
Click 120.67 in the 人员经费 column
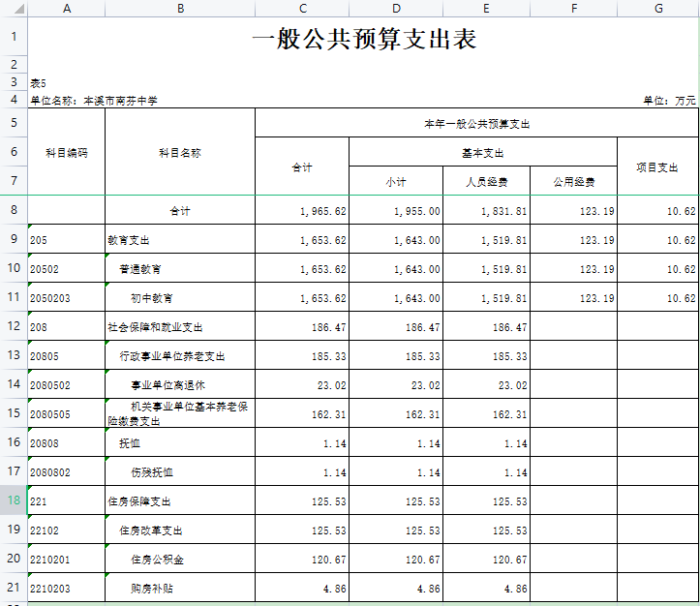click(486, 559)
